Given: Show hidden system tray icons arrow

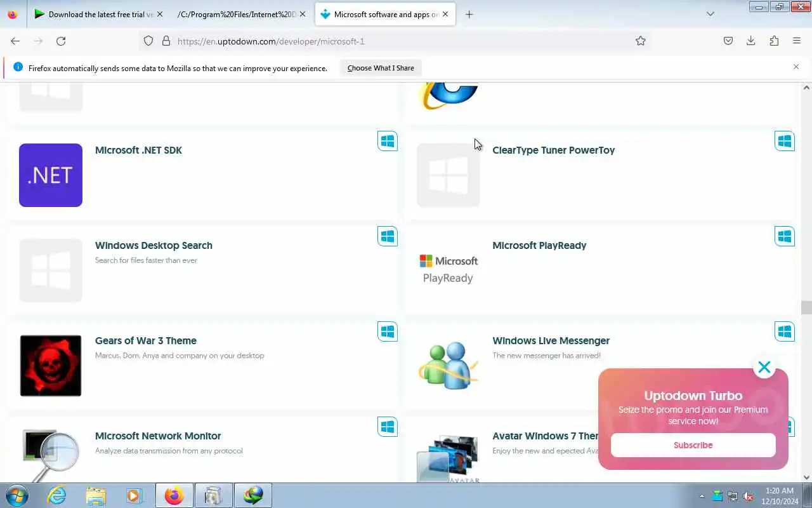Looking at the screenshot, I should coord(702,496).
